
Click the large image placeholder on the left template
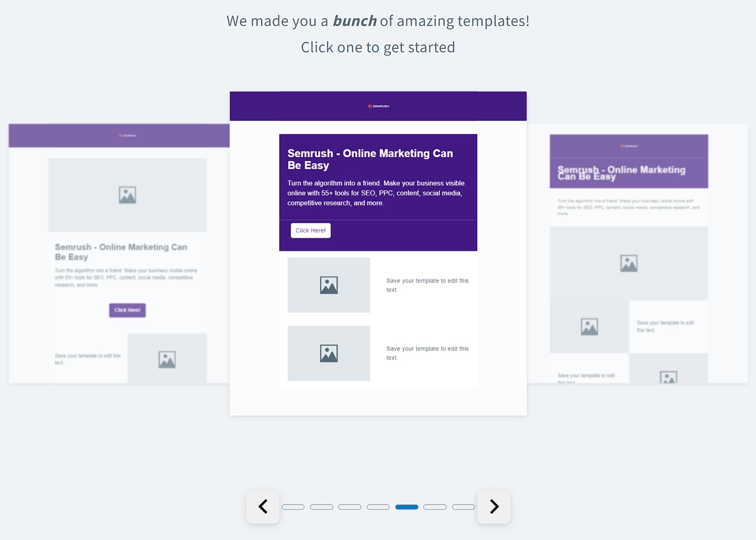pyautogui.click(x=127, y=195)
